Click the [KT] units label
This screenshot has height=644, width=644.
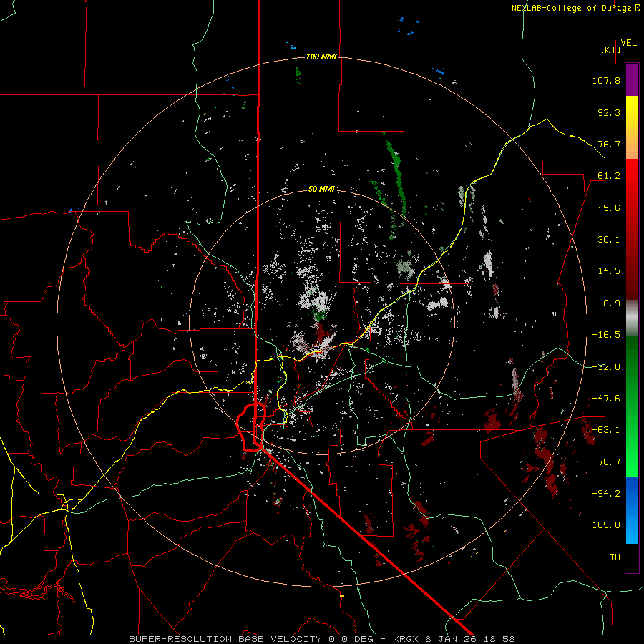(x=610, y=49)
